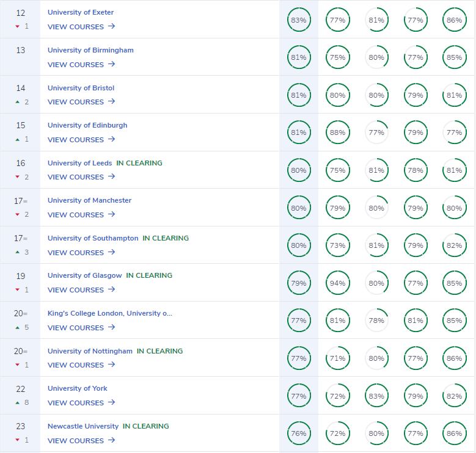Click the IN CLEARING label beside Southampton
This screenshot has height=453, width=476.
point(166,238)
